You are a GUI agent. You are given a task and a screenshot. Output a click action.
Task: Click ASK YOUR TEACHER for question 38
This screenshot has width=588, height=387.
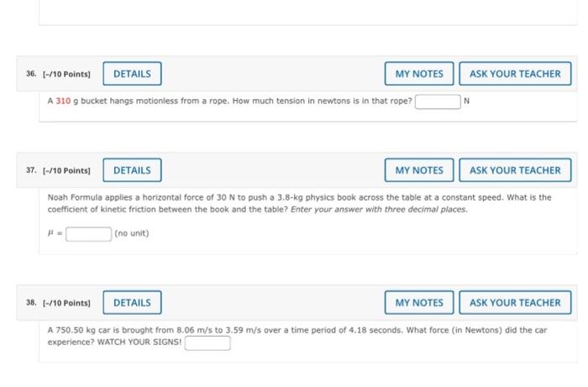click(x=515, y=302)
